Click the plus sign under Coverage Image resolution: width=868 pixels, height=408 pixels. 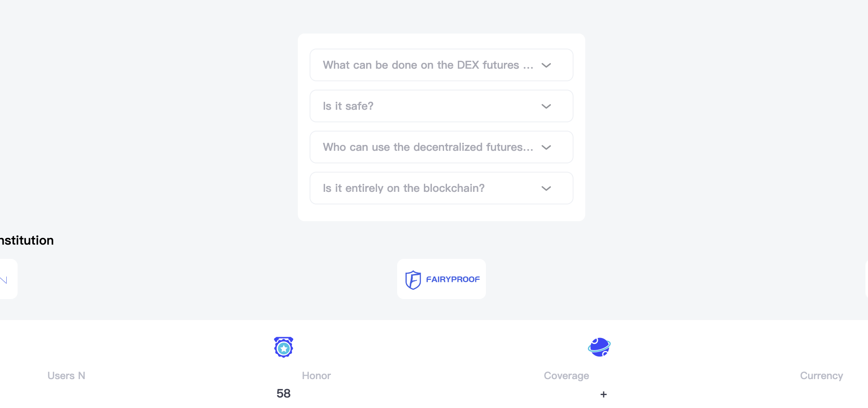[x=603, y=394]
